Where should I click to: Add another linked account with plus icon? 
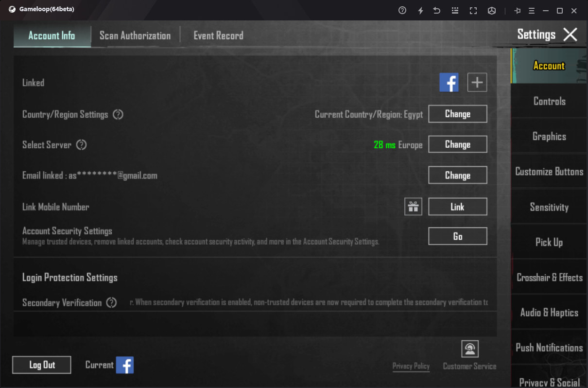coord(477,83)
